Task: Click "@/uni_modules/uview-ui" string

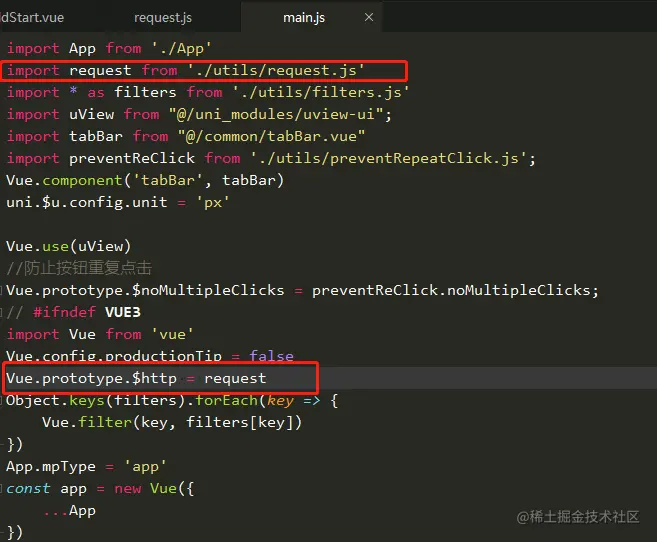Action: click(x=276, y=114)
